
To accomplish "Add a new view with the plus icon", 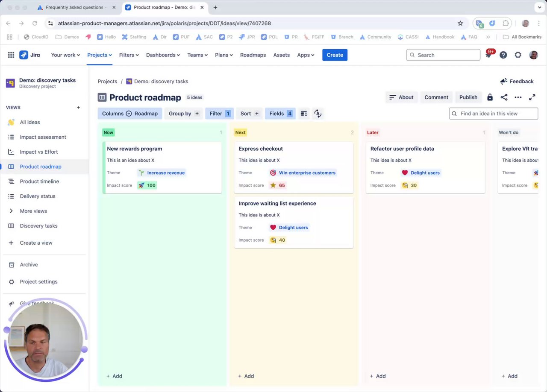I will tap(78, 108).
